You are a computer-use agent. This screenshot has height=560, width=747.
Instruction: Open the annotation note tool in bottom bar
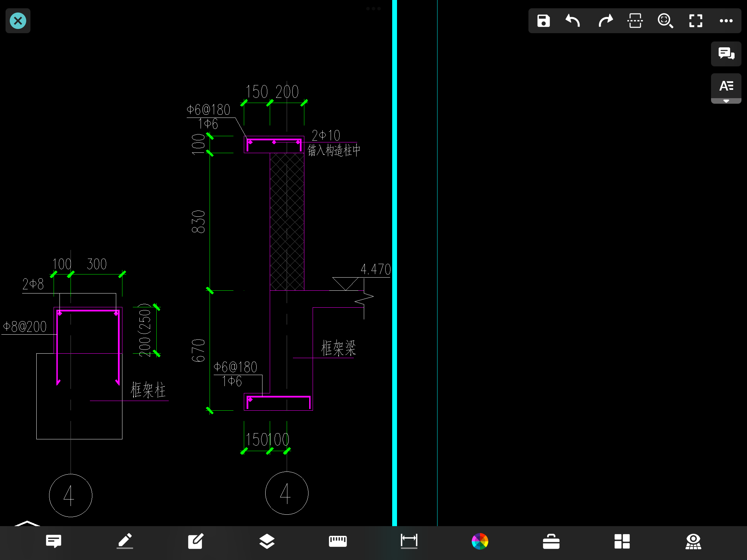(x=54, y=541)
